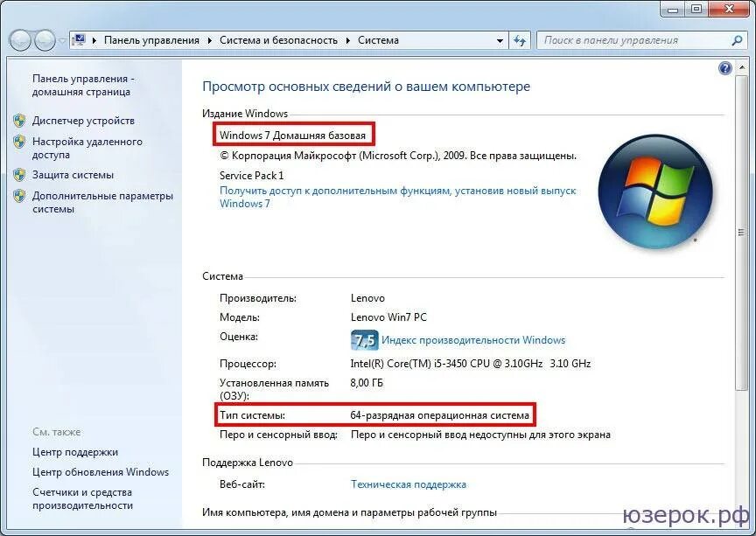The width and height of the screenshot is (756, 536).
Task: Click Windows 7 Домашняя базовая edition text
Action: pyautogui.click(x=292, y=136)
